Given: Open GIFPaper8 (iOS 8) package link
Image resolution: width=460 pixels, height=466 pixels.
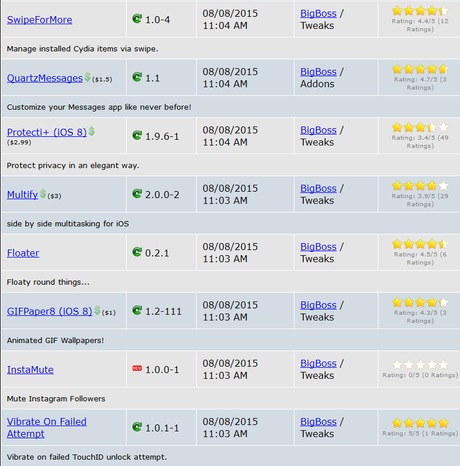Looking at the screenshot, I should click(50, 311).
